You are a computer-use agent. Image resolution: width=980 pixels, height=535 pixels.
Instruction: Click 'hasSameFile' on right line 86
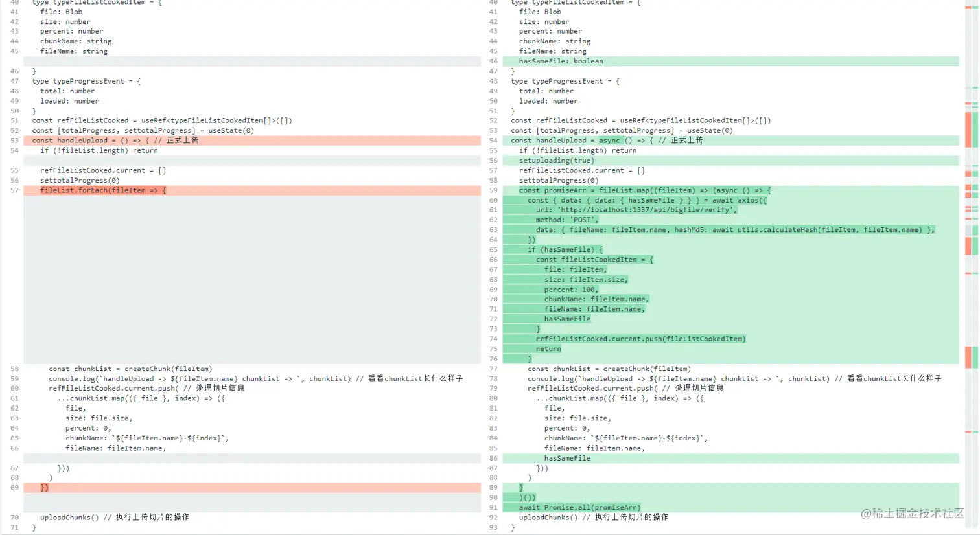[x=567, y=458]
